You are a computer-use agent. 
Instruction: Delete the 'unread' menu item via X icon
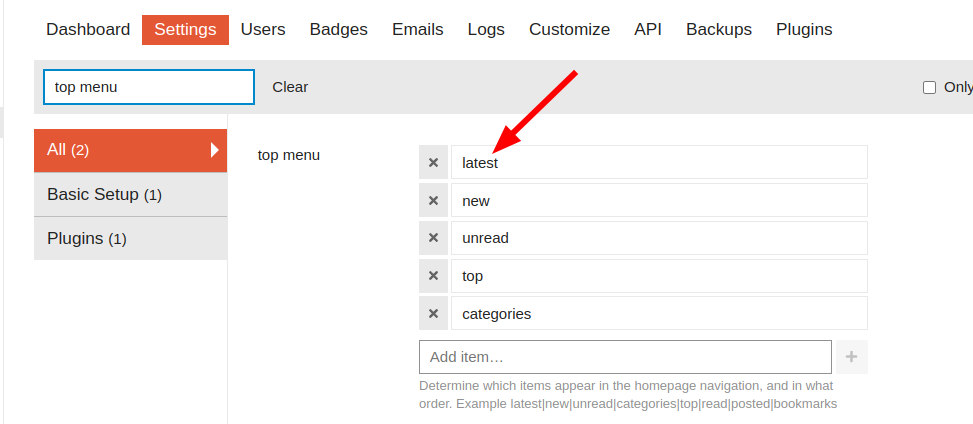pyautogui.click(x=433, y=238)
